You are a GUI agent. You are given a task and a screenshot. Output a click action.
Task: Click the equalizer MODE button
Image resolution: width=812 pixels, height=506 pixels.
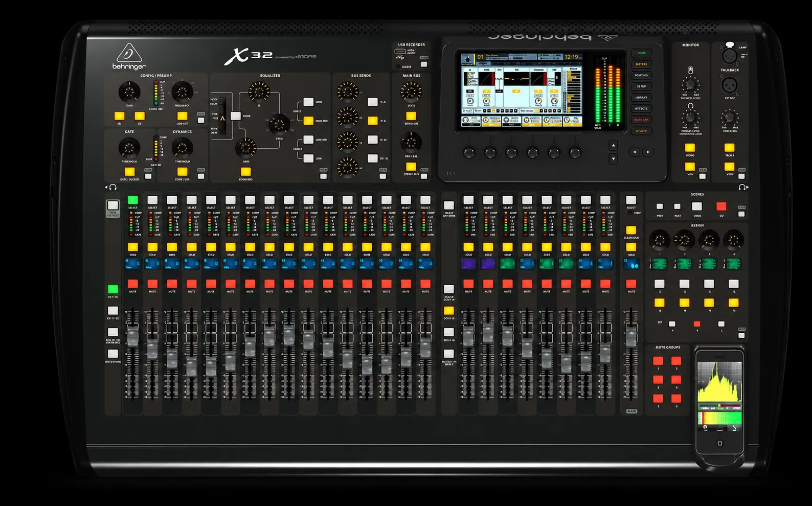point(236,116)
